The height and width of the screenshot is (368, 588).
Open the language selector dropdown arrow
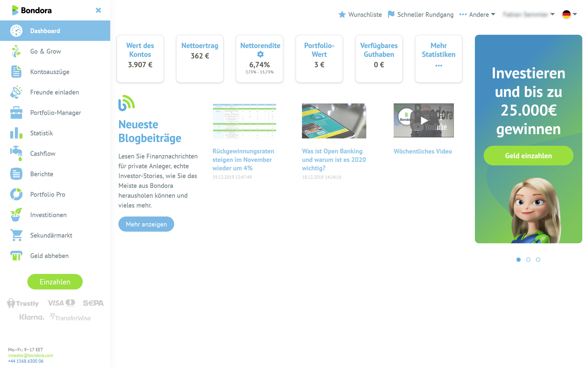click(x=575, y=14)
